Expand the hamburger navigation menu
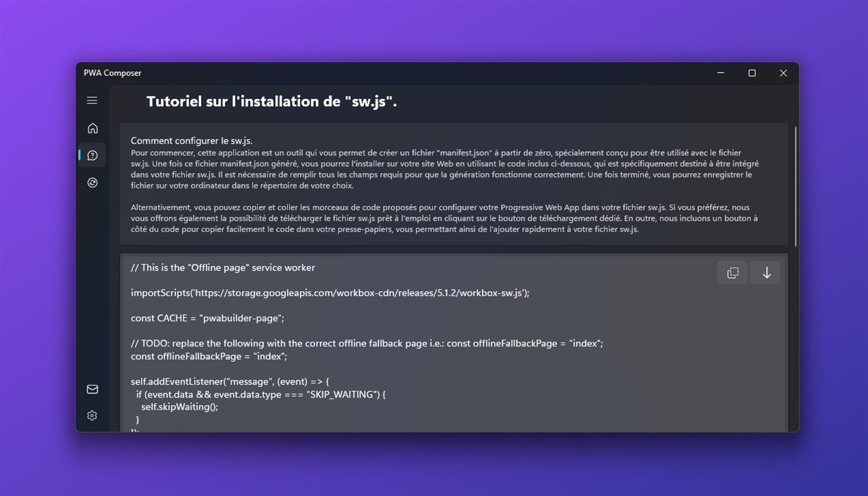The image size is (868, 496). point(92,101)
